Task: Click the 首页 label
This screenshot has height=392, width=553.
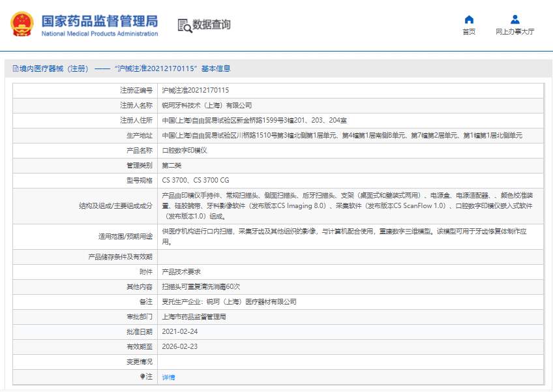Action: click(469, 32)
